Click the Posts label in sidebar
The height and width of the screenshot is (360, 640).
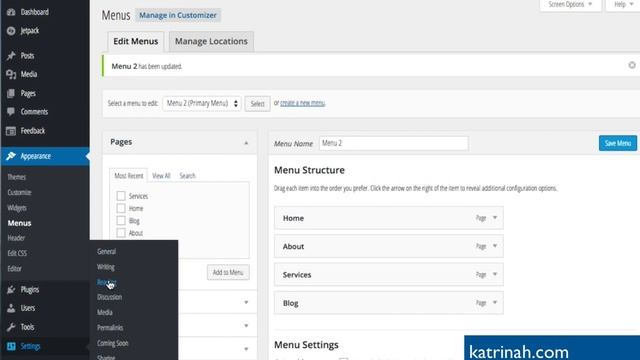tap(27, 56)
